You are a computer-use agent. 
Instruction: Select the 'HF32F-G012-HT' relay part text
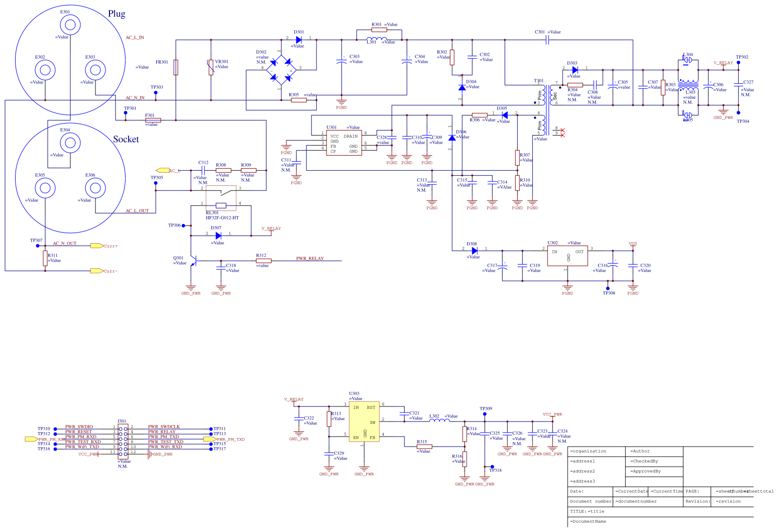tap(222, 218)
